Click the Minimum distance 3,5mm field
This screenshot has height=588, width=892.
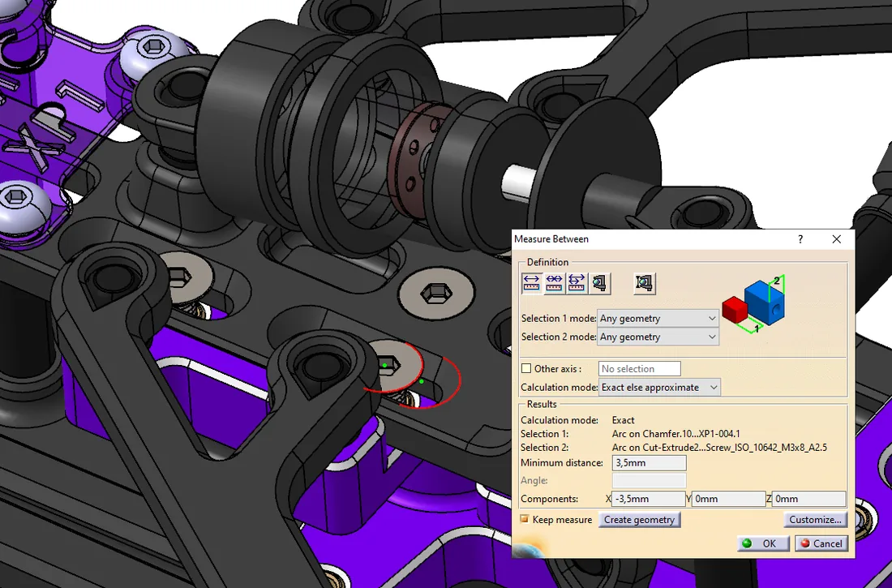(x=649, y=463)
